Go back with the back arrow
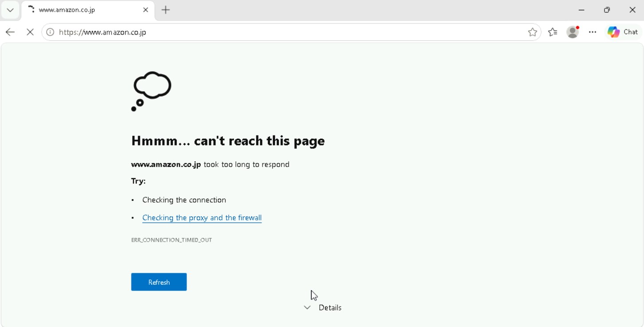Screen dimensions: 644x327 click(10, 32)
